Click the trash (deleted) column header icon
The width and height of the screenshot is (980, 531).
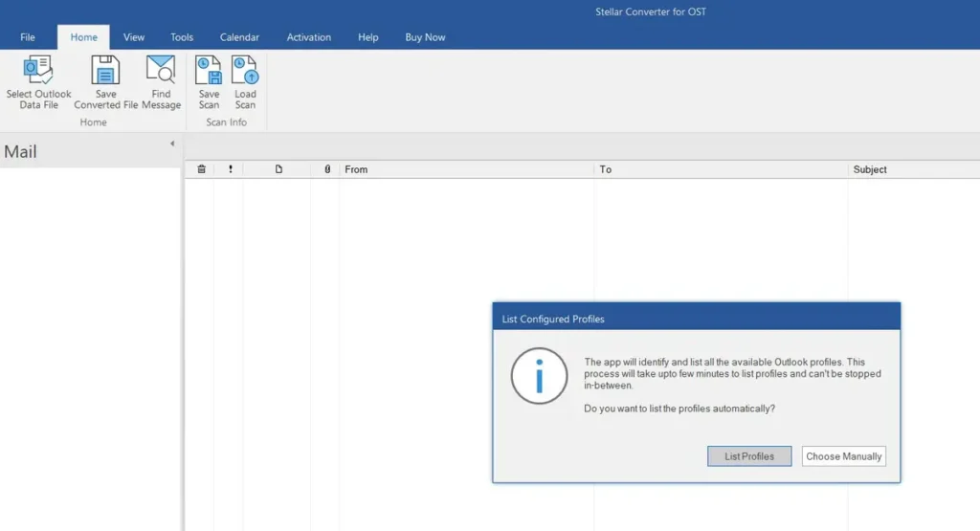tap(201, 169)
